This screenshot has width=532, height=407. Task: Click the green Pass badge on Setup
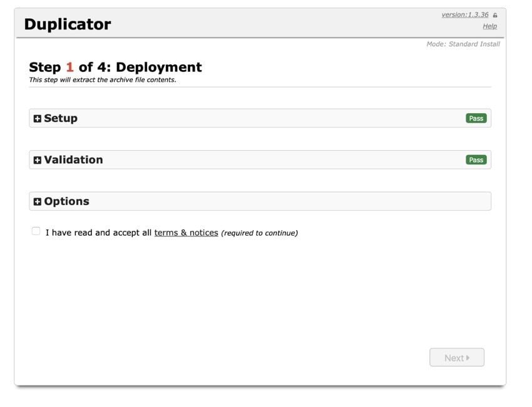[476, 118]
